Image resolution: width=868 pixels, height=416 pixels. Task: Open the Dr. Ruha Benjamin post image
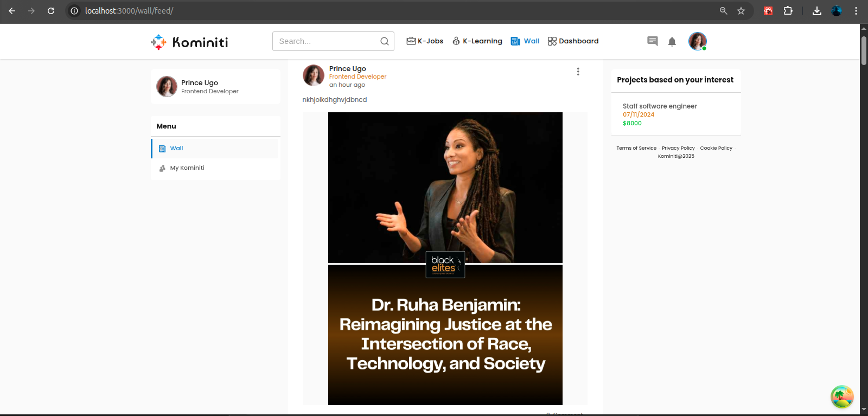tap(445, 258)
